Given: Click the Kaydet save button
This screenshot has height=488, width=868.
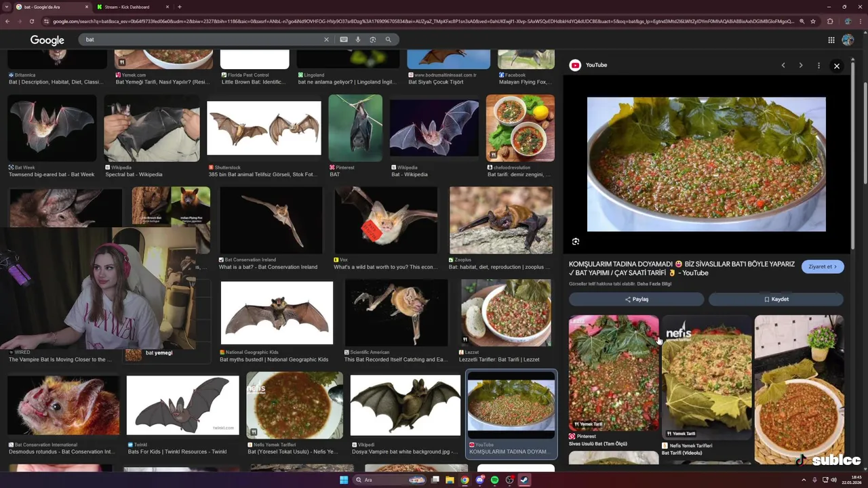Looking at the screenshot, I should coord(776,299).
